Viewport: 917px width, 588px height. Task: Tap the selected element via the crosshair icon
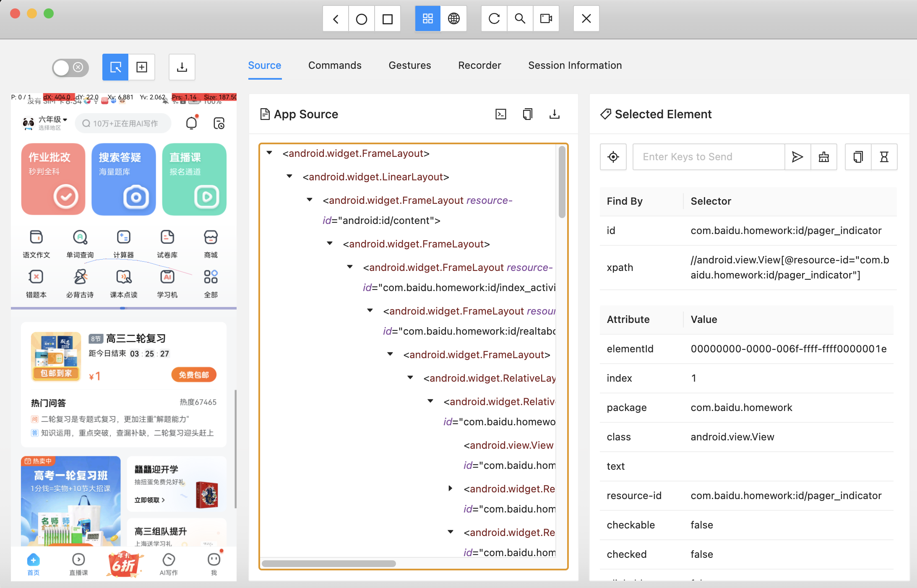613,157
